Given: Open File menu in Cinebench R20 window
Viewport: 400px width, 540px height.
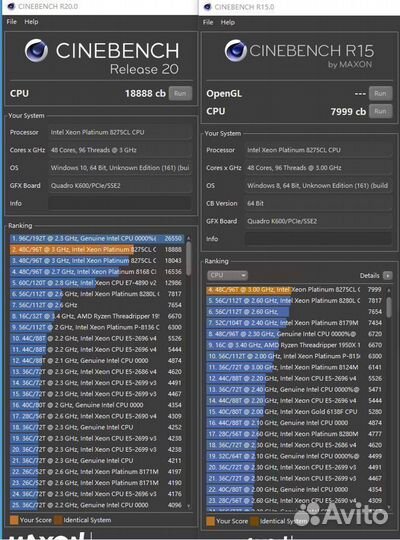Looking at the screenshot, I should [x=12, y=22].
